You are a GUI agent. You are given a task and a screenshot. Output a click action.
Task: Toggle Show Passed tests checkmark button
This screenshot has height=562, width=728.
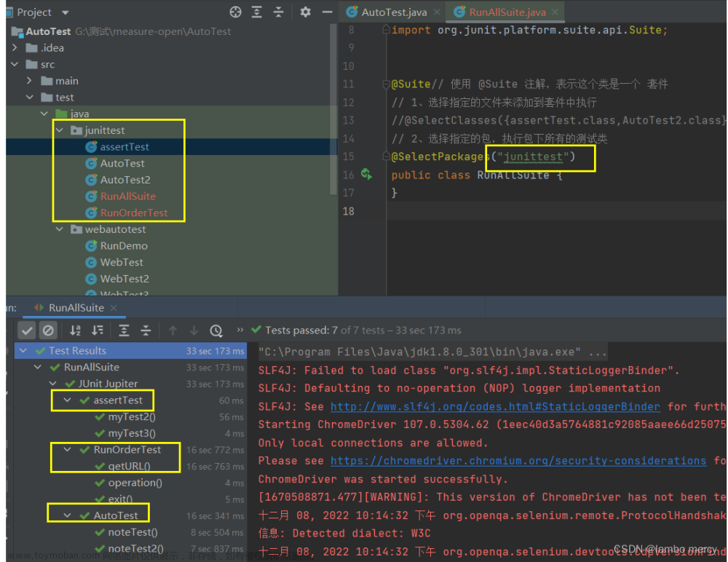pos(27,331)
